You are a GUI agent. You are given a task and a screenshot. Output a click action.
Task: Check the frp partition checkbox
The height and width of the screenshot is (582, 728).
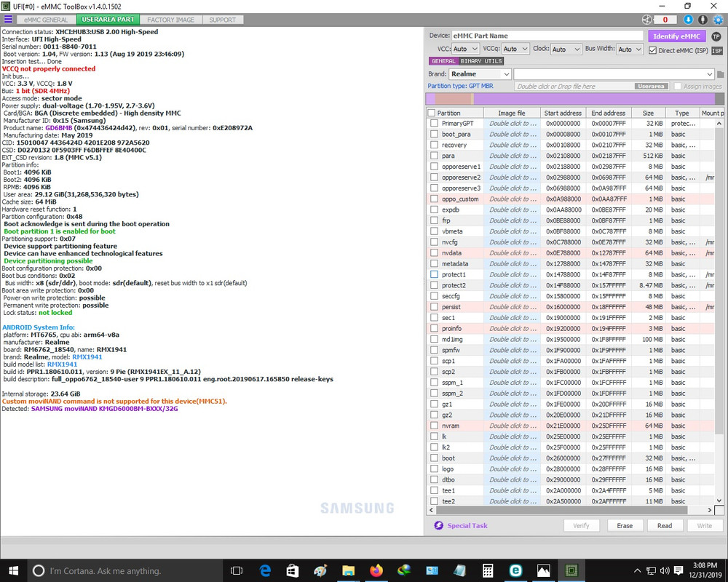[x=434, y=220]
